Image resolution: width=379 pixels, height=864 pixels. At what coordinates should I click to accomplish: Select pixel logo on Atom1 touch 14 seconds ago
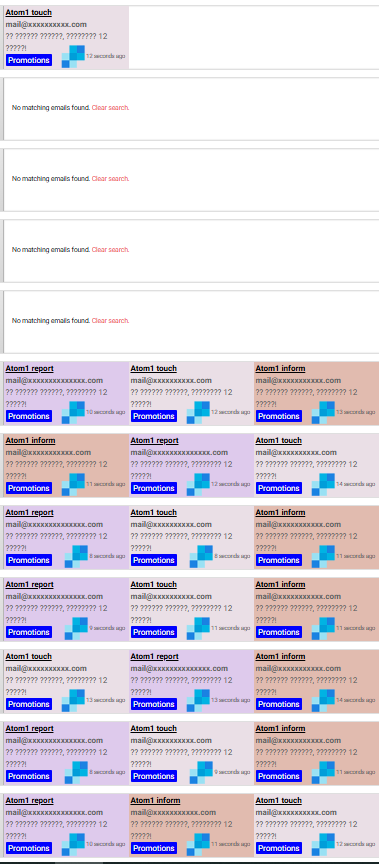point(323,484)
